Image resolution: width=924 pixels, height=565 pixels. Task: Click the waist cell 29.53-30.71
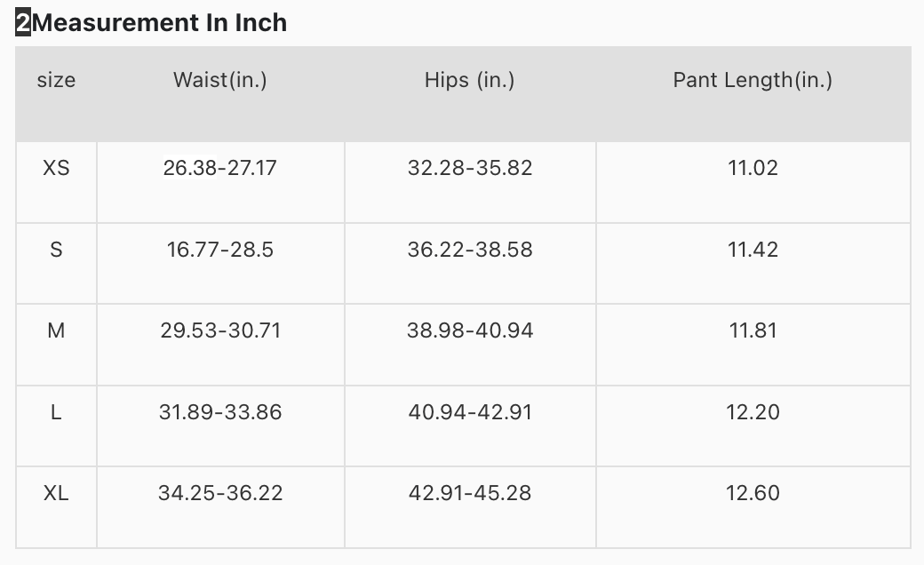point(220,330)
